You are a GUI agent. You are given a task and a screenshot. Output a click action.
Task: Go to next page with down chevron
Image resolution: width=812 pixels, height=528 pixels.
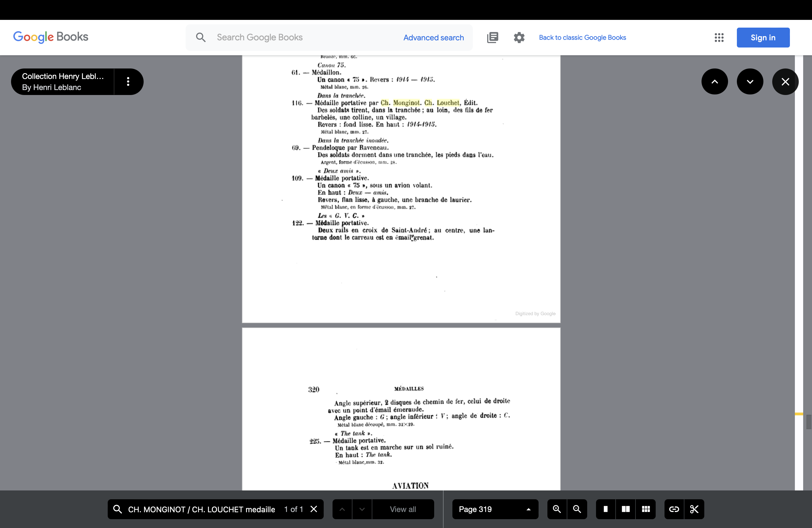coord(750,82)
